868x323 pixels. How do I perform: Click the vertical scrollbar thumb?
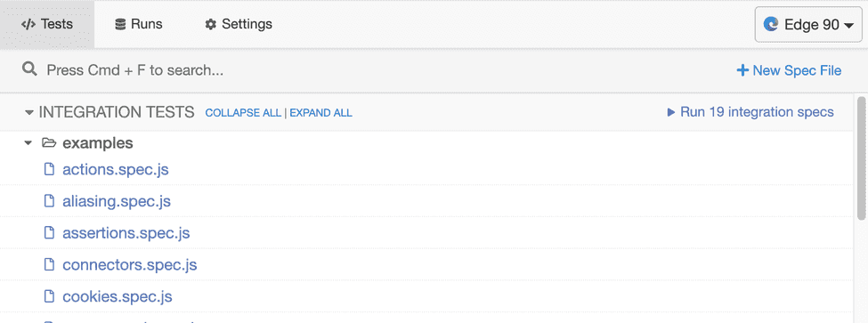coord(862,158)
